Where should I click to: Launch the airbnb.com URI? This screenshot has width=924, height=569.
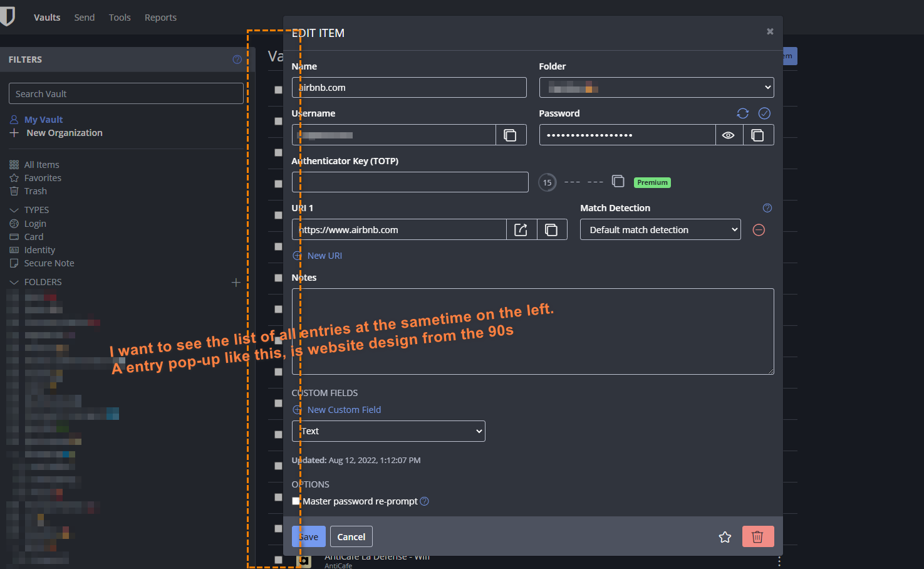click(521, 230)
